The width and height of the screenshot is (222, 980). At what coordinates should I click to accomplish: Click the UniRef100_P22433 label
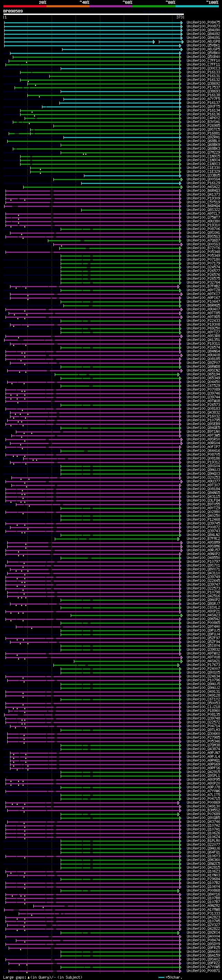[x=203, y=320]
